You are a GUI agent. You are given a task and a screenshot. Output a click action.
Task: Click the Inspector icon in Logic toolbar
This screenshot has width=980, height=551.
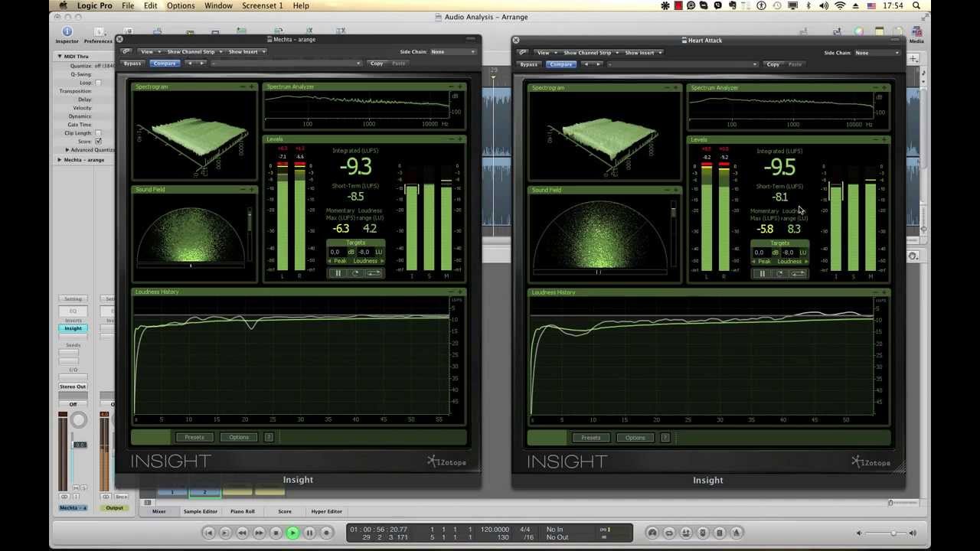coord(67,32)
